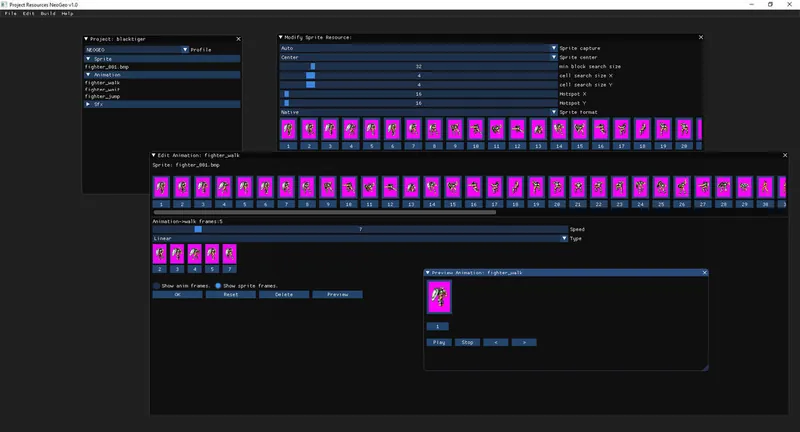Open the Linear animation Type dropdown
The height and width of the screenshot is (432, 800).
(360, 239)
